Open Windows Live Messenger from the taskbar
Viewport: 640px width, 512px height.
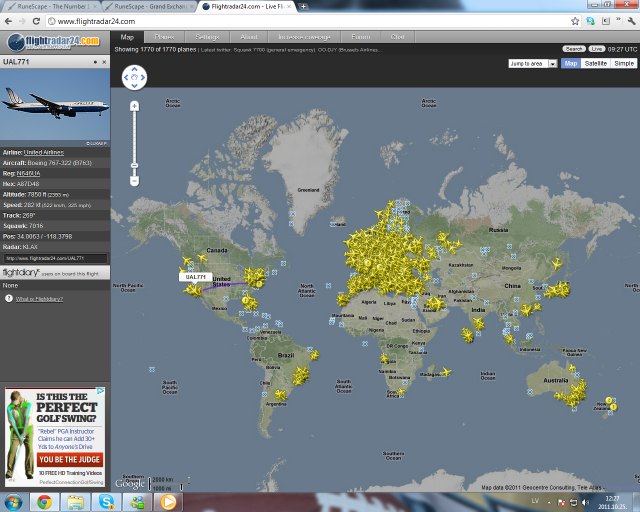(137, 503)
